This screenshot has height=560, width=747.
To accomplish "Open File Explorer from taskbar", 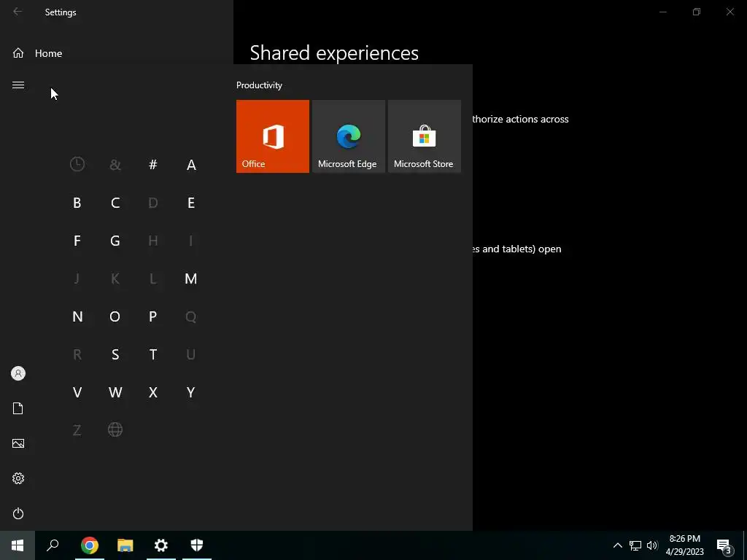I will point(125,545).
